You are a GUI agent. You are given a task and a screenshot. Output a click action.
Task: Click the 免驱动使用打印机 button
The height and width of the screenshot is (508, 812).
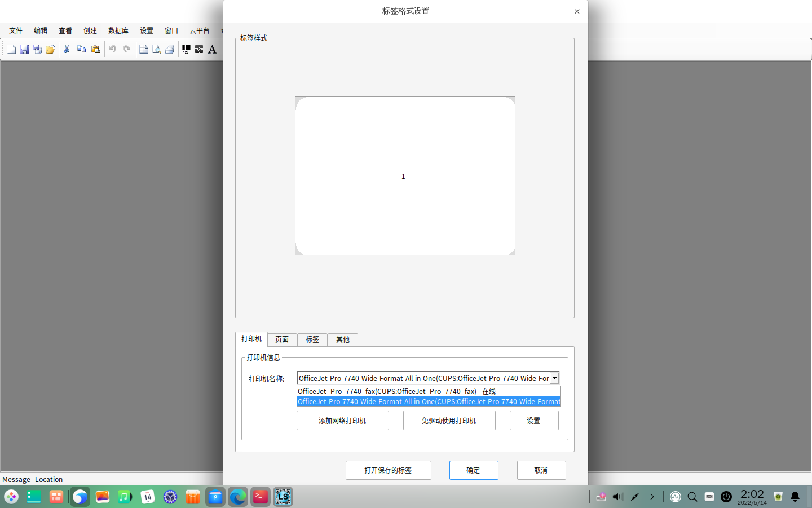[x=449, y=421]
